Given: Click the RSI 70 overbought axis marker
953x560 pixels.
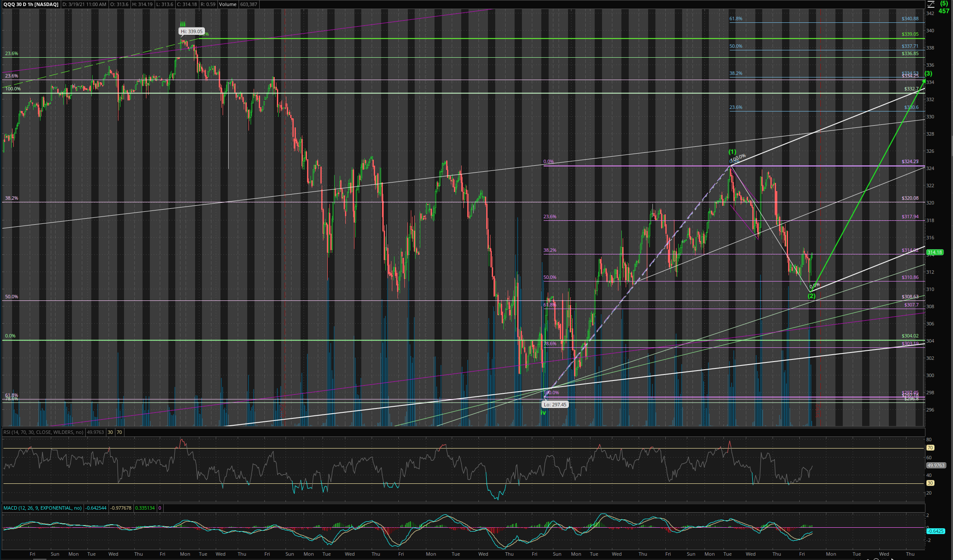Looking at the screenshot, I should [930, 448].
